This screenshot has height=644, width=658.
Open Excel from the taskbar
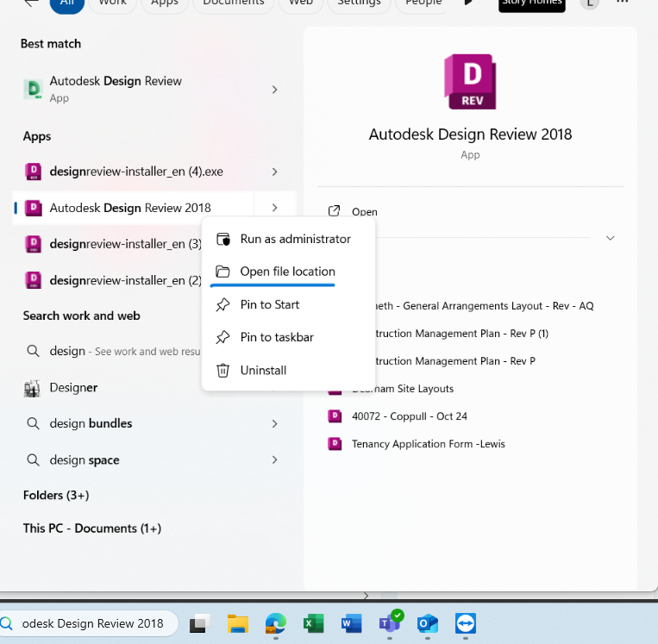(313, 623)
